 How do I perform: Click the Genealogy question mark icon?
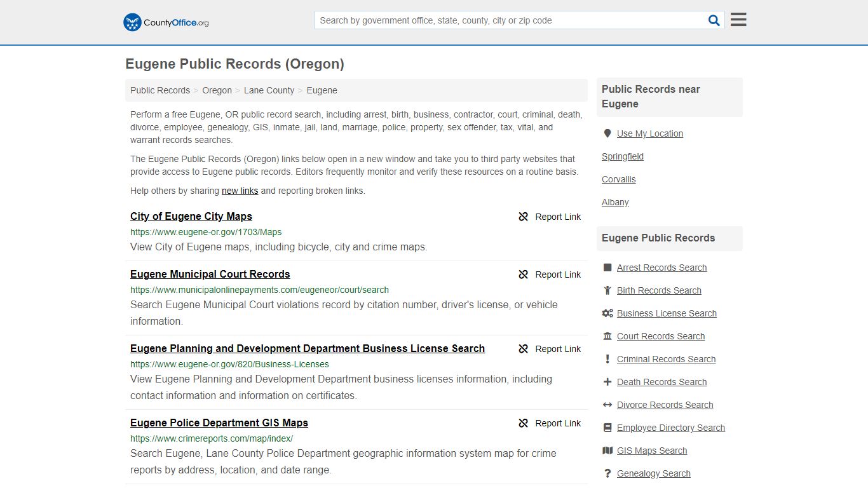point(607,473)
